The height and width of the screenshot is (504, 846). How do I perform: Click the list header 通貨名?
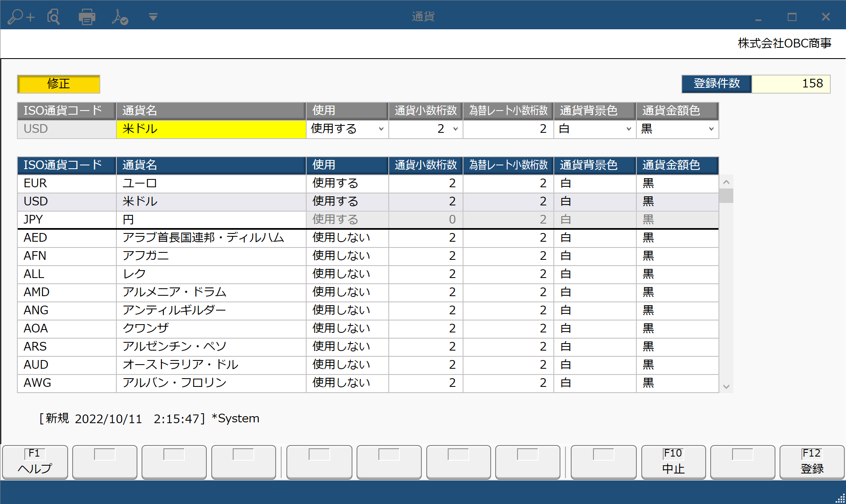click(211, 165)
